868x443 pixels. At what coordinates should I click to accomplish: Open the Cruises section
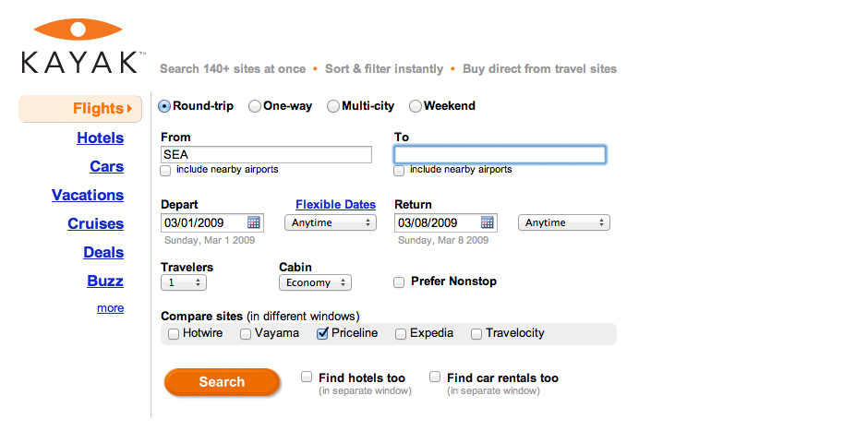tap(96, 223)
